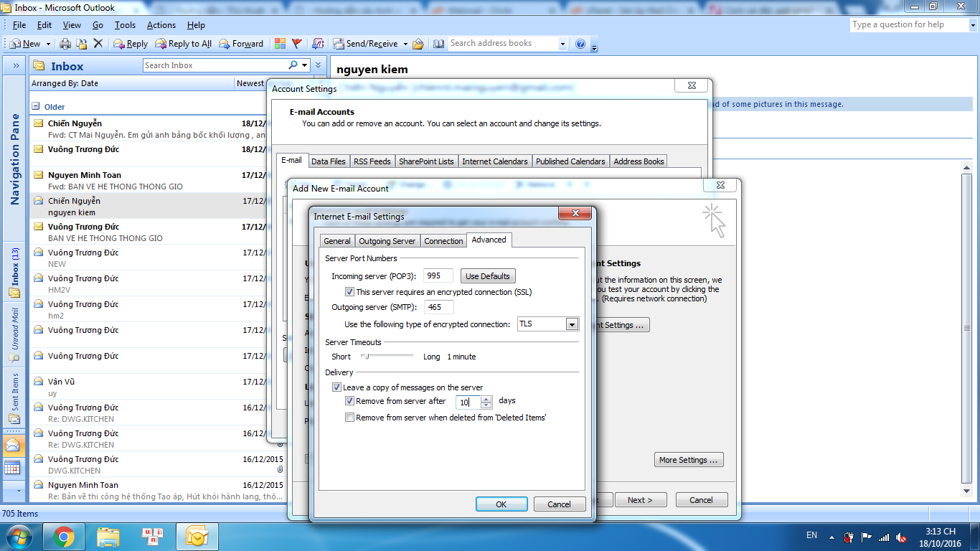The height and width of the screenshot is (551, 980).
Task: Open the Actions menu
Action: [161, 25]
